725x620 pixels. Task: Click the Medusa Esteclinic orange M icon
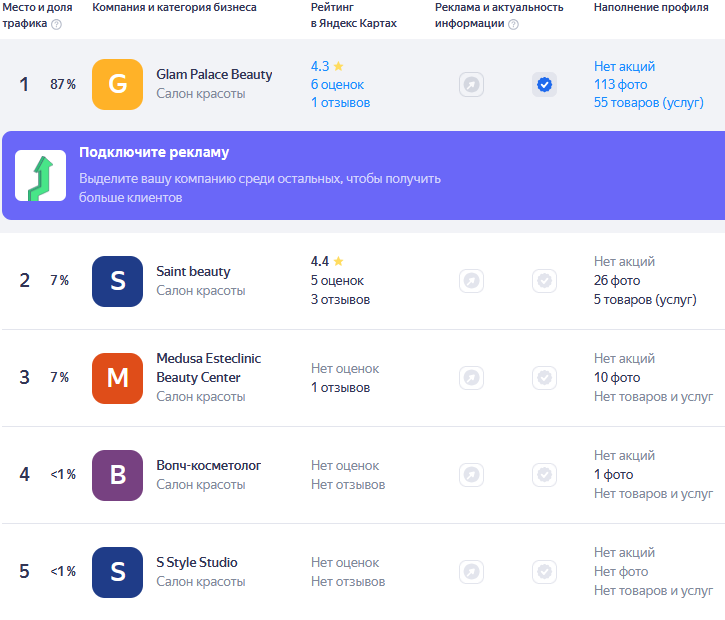pos(117,378)
